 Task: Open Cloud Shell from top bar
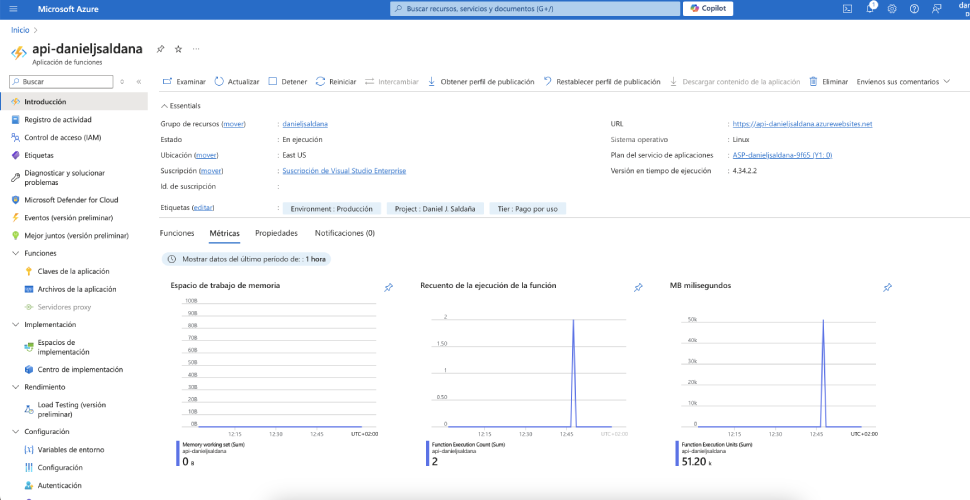pos(847,9)
